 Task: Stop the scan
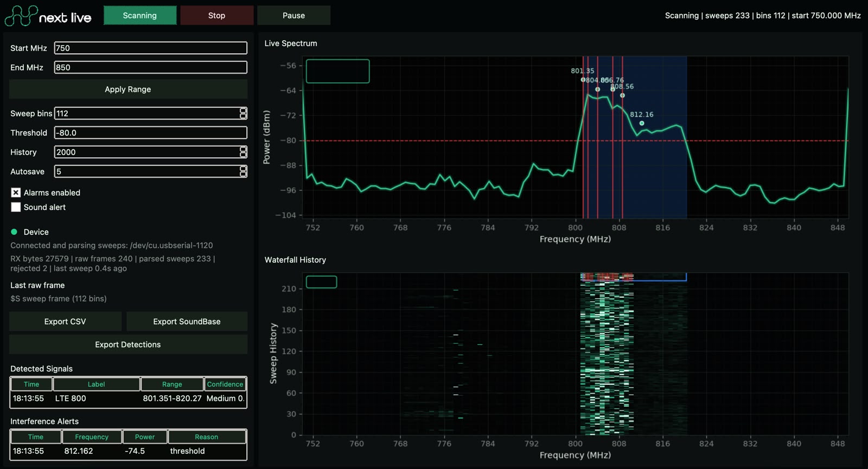(216, 15)
